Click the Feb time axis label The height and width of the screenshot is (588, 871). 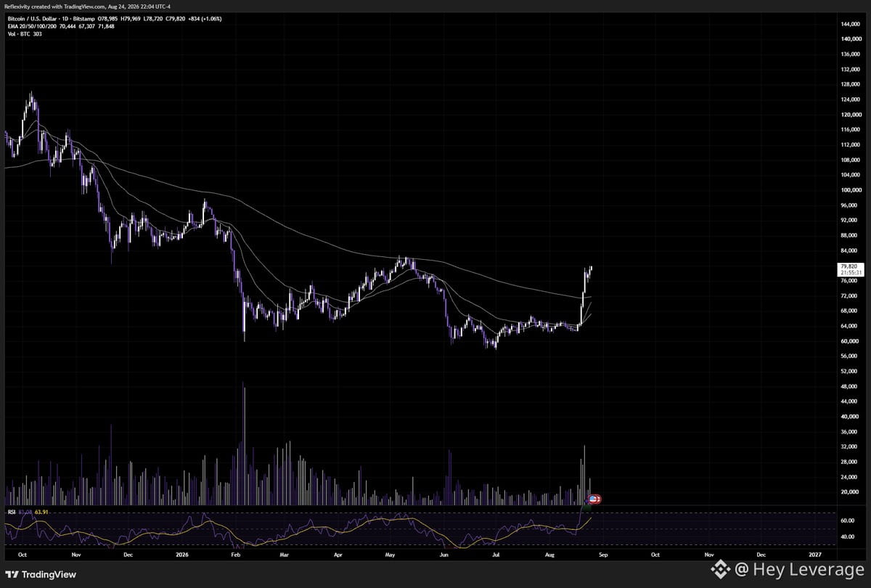tap(234, 555)
